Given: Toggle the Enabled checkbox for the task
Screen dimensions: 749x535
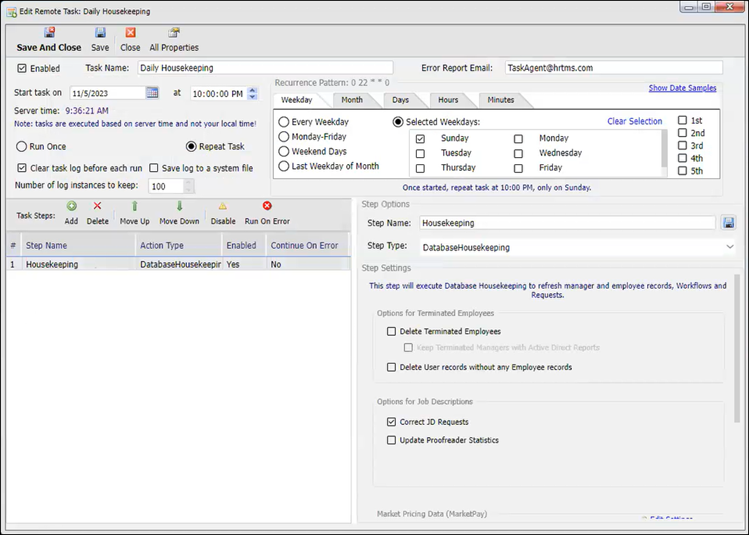Looking at the screenshot, I should (x=23, y=69).
